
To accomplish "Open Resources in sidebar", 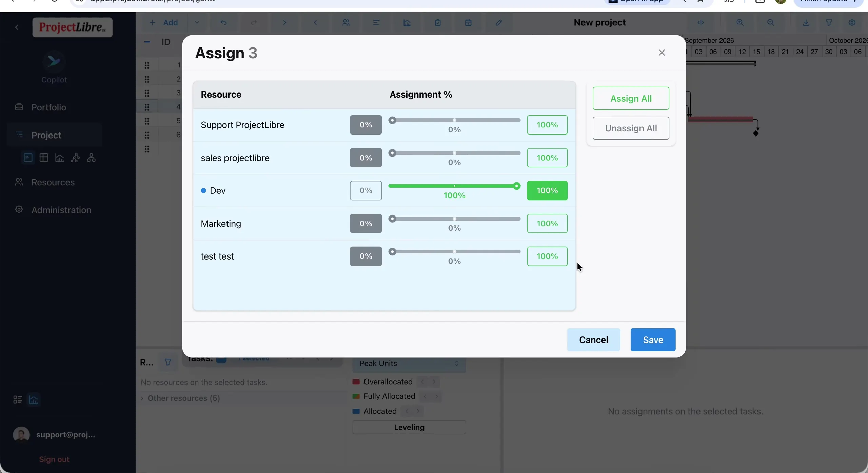I will 53,182.
